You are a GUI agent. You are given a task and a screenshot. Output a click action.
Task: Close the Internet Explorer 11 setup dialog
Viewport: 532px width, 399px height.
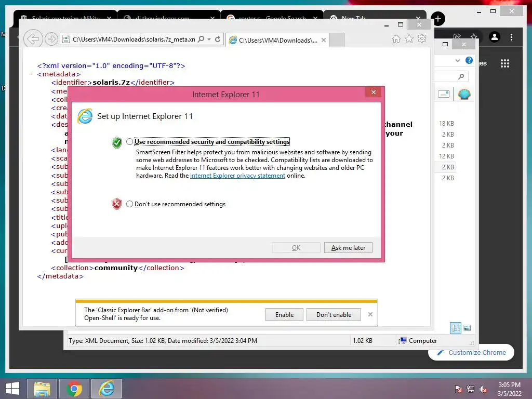(373, 92)
